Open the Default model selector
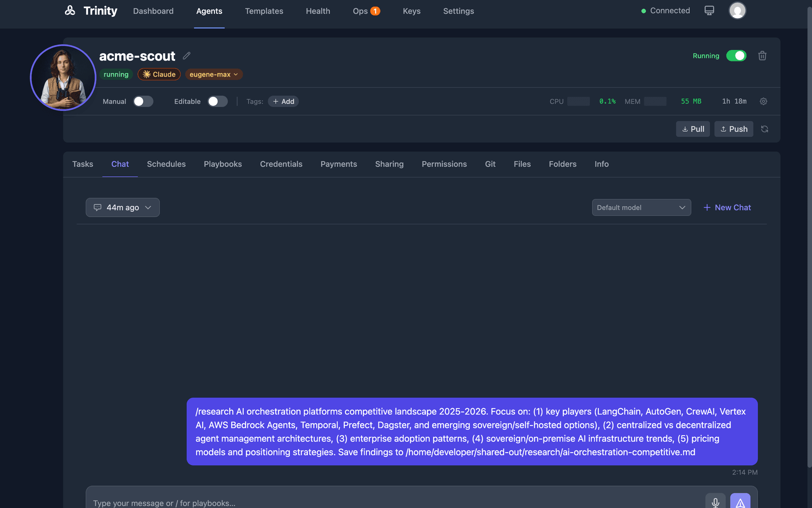812x508 pixels. point(641,207)
